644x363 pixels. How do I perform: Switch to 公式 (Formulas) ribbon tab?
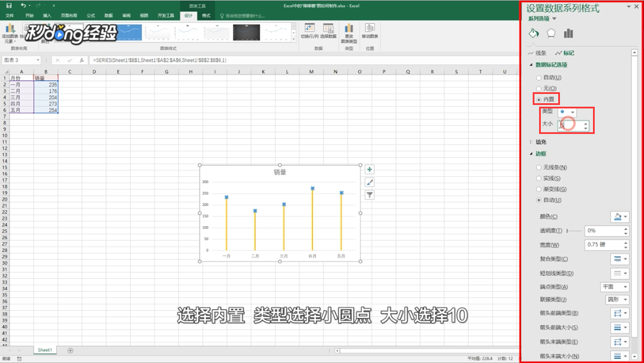[91, 16]
